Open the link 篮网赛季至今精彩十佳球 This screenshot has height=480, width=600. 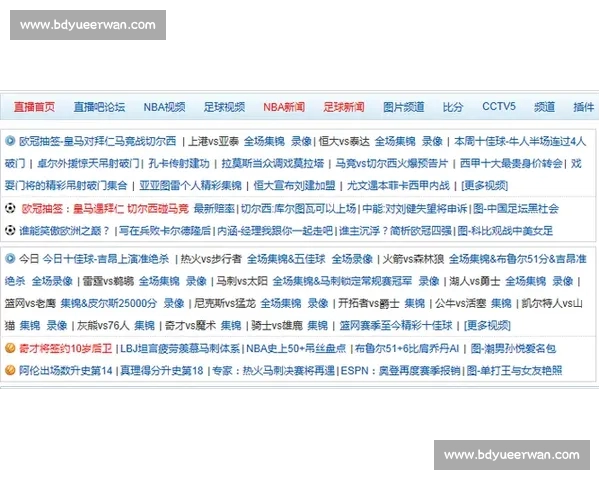point(396,326)
